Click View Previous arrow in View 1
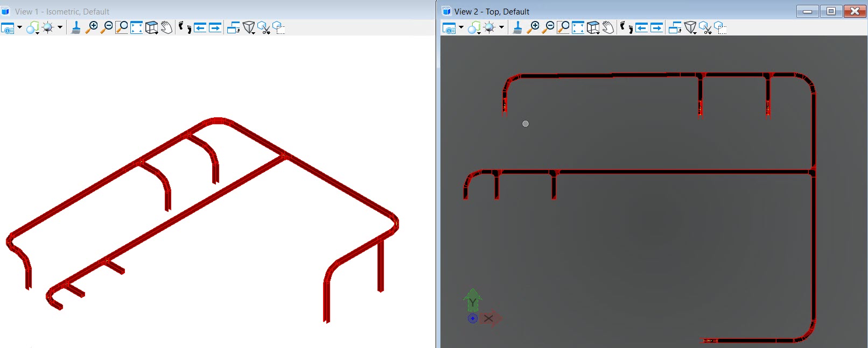This screenshot has width=868, height=348. tap(200, 28)
